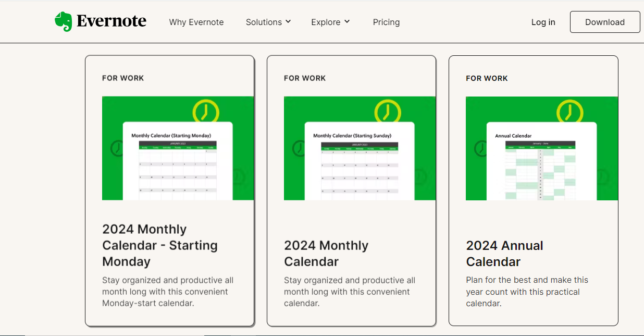This screenshot has width=644, height=336.
Task: Click the chevron next to Solutions
Action: click(x=287, y=22)
